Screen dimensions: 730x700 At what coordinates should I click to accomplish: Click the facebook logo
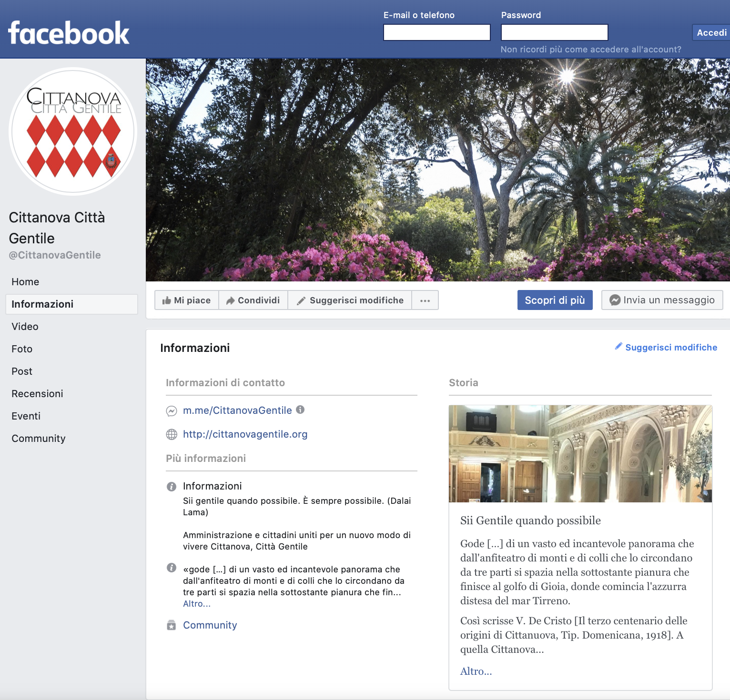pyautogui.click(x=69, y=33)
